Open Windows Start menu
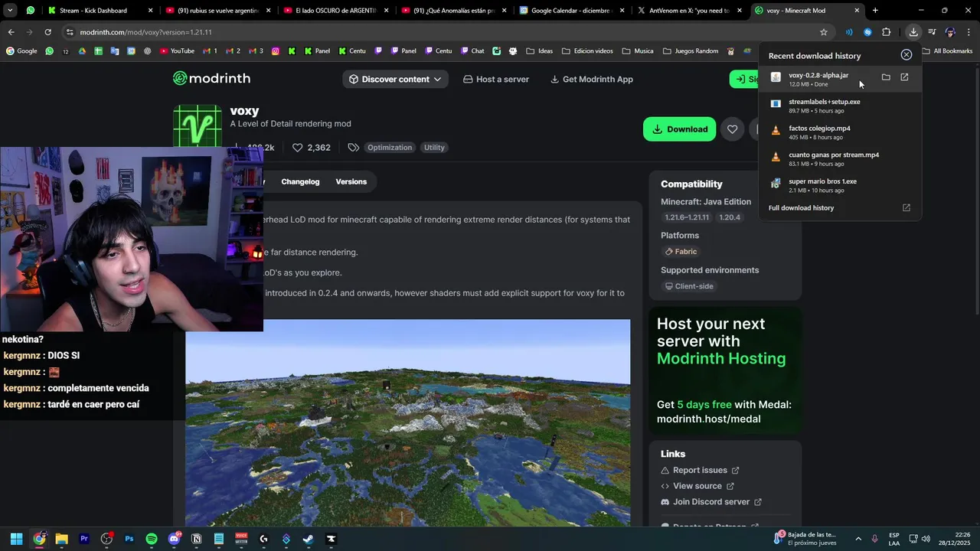The image size is (980, 551). [x=16, y=539]
